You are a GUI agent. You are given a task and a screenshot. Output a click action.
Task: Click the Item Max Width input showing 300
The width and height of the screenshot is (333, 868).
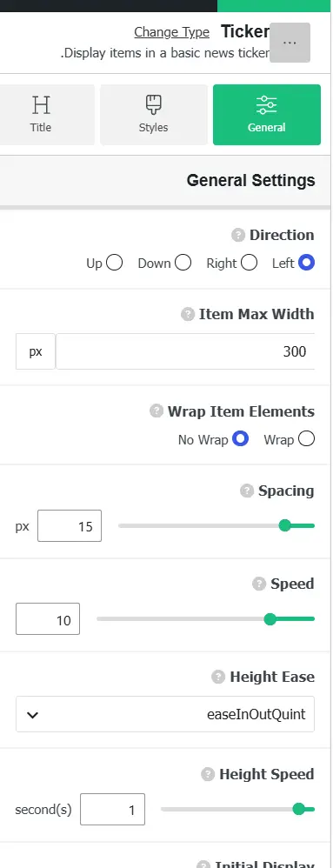185,351
